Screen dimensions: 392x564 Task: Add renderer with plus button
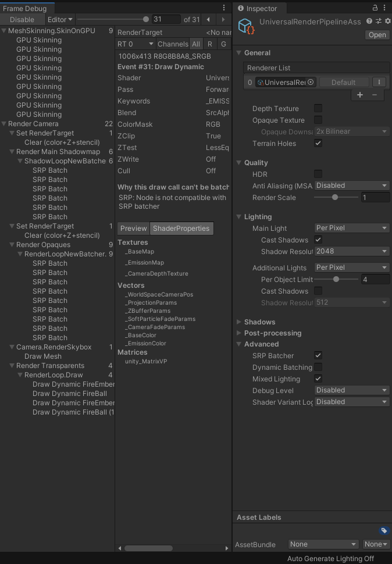pyautogui.click(x=360, y=95)
